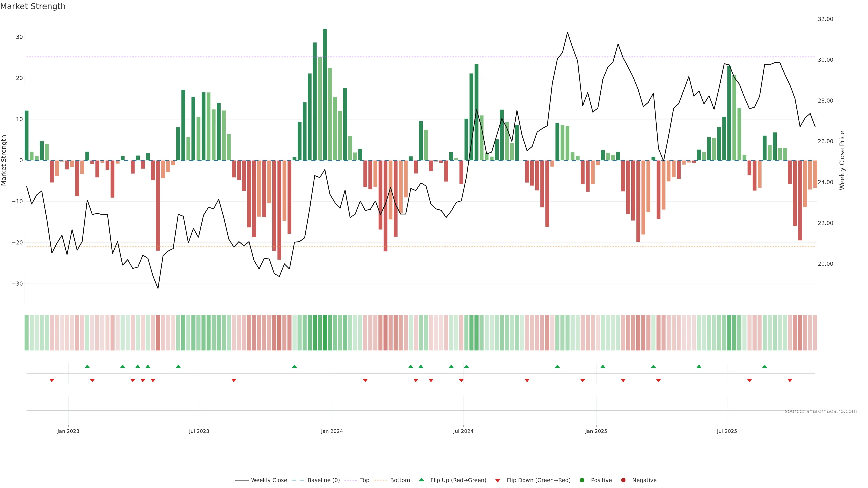Click the first green flip-up marker after Jan 2023
This screenshot has width=868, height=488.
87,366
